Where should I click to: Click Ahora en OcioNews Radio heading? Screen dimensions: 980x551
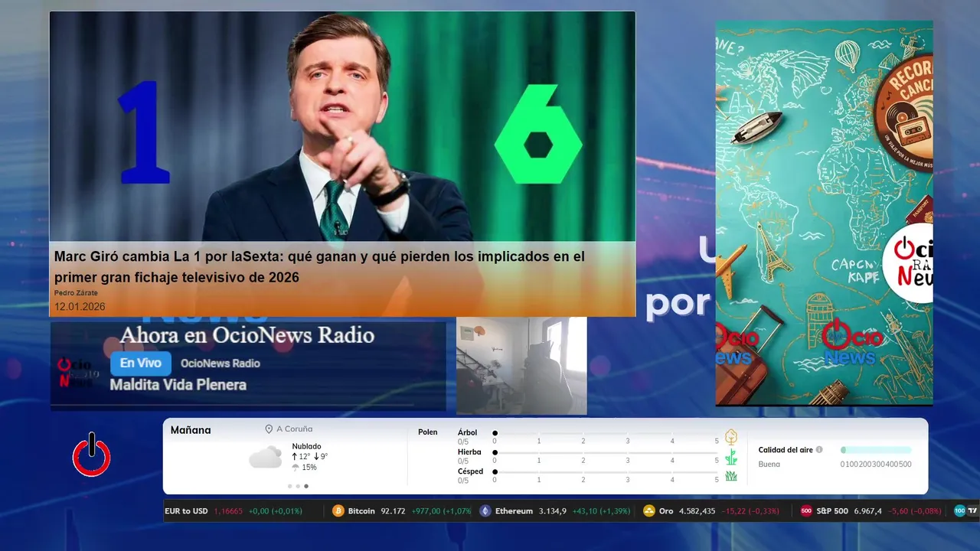[x=247, y=335]
